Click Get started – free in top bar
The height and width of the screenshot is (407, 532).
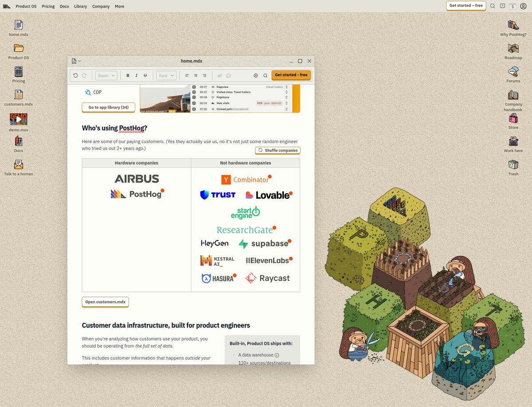point(466,6)
